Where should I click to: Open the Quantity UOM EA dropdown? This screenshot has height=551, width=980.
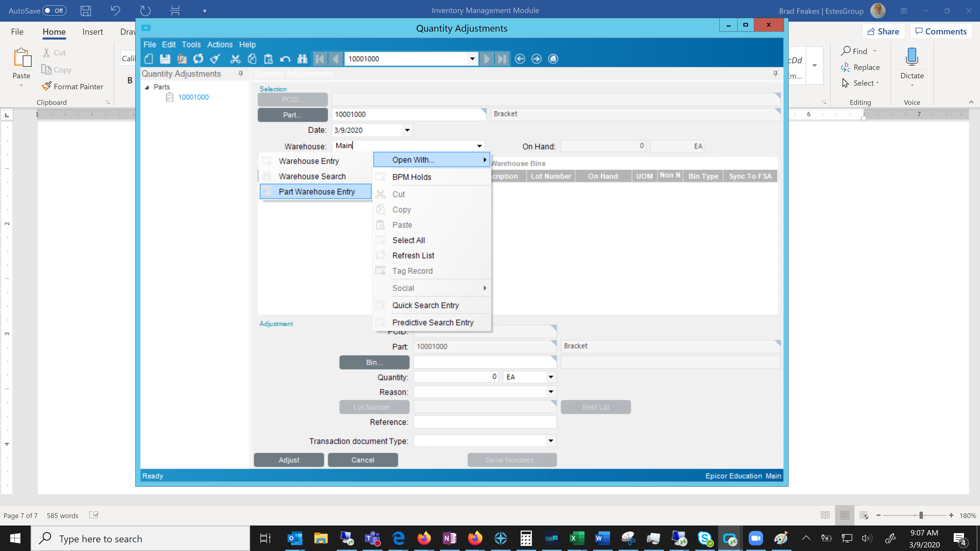(550, 377)
